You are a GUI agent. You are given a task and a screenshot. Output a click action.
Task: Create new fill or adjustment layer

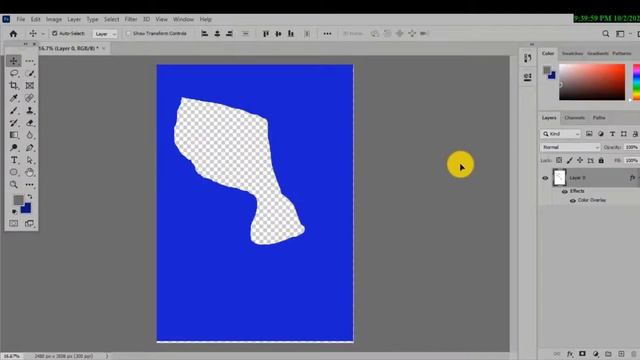click(596, 354)
